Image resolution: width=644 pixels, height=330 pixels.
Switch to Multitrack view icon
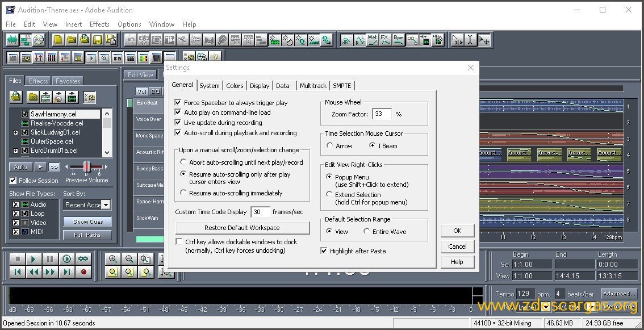coord(26,39)
